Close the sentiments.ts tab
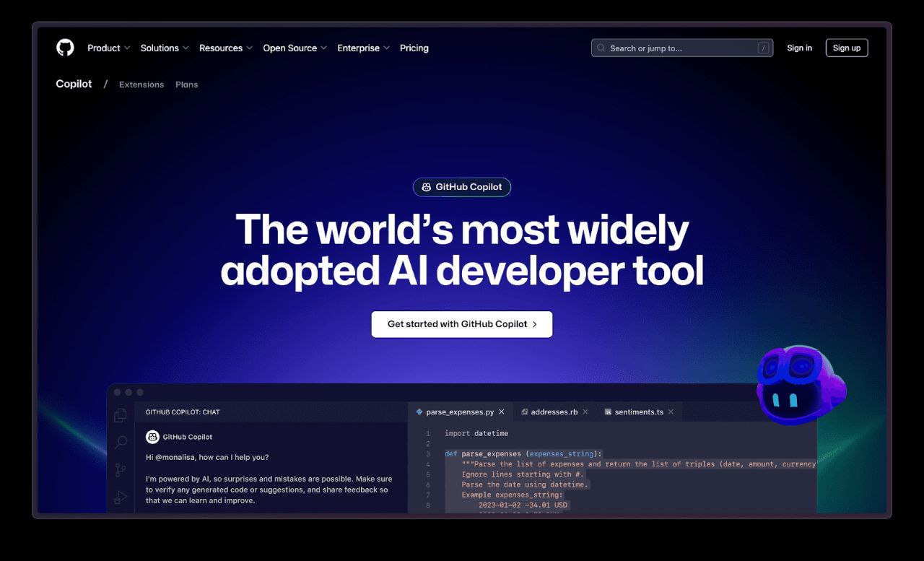The image size is (924, 561). click(671, 412)
